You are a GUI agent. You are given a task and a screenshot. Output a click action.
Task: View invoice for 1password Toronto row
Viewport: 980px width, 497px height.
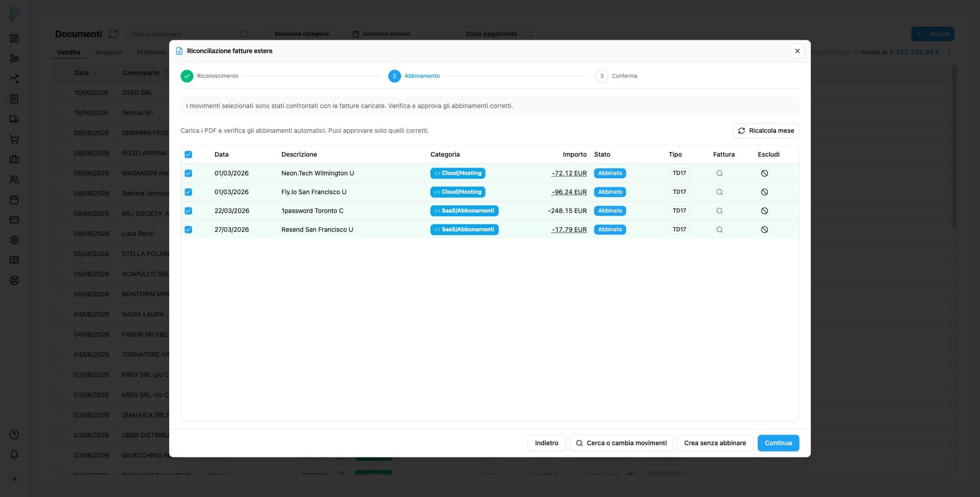[720, 211]
